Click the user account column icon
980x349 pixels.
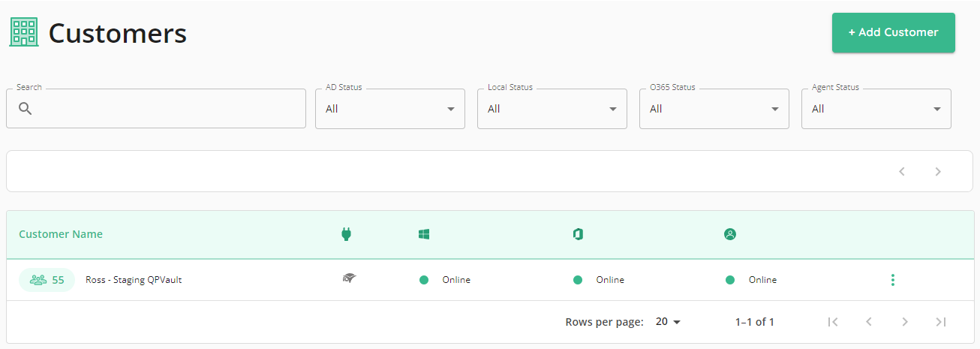tap(730, 234)
